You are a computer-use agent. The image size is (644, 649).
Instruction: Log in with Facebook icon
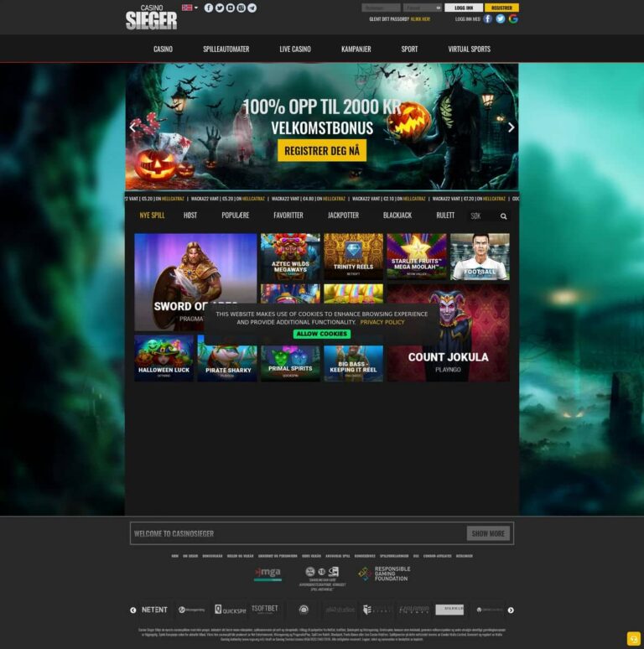pyautogui.click(x=488, y=18)
